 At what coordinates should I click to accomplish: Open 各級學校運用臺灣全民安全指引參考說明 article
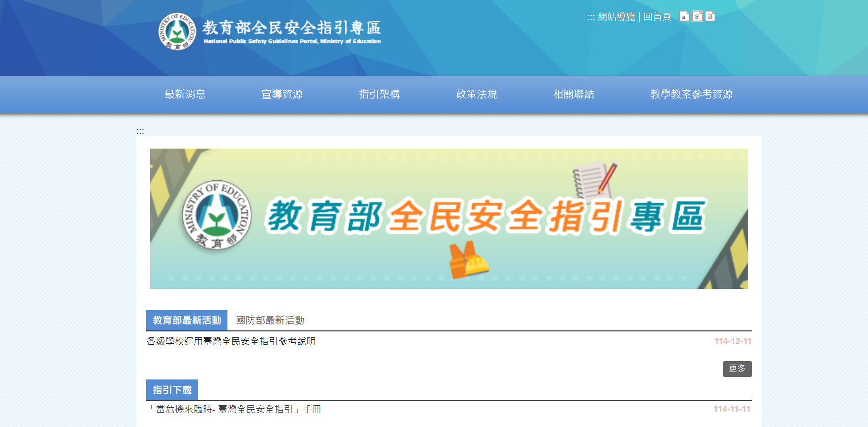coord(231,341)
